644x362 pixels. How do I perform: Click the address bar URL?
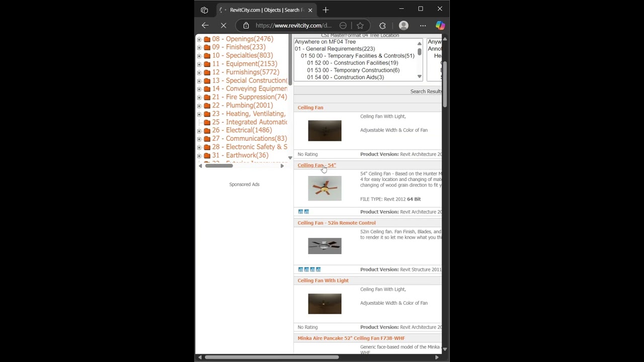click(x=293, y=25)
